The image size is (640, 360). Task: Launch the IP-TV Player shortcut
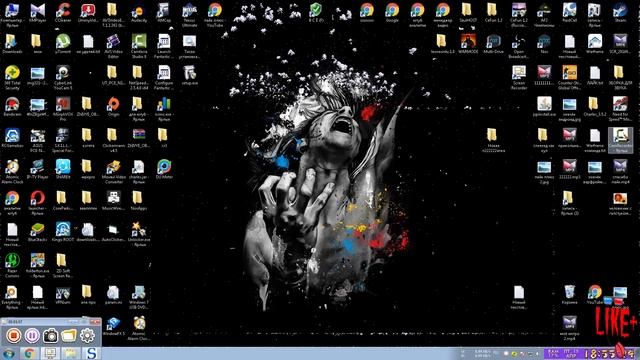[x=38, y=170]
